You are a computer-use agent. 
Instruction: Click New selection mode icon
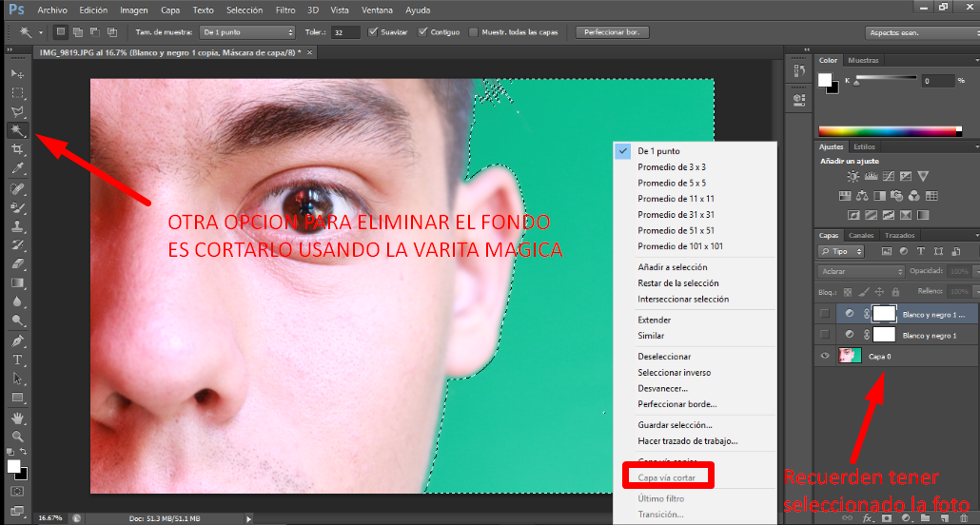(x=61, y=32)
